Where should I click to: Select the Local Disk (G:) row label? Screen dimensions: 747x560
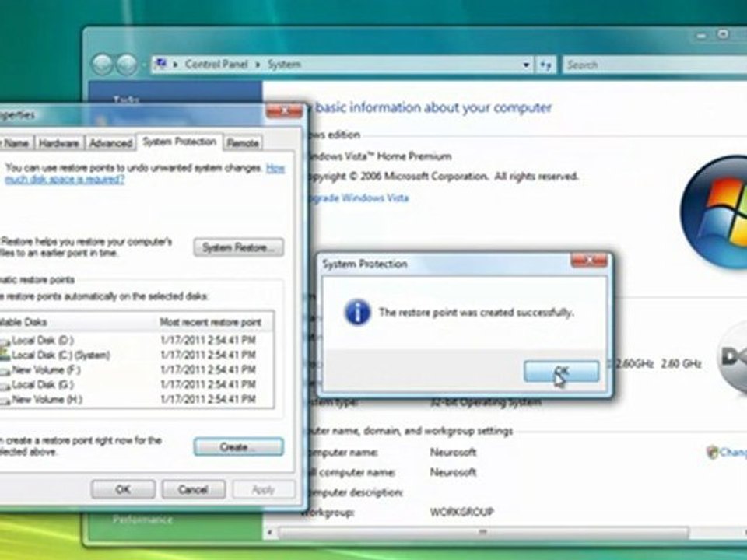[43, 384]
